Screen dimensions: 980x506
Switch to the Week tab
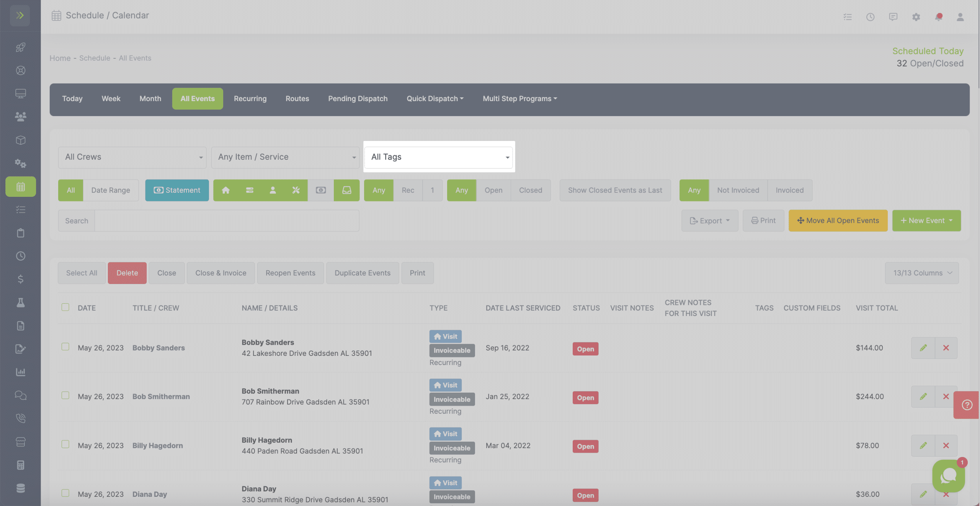pos(111,99)
